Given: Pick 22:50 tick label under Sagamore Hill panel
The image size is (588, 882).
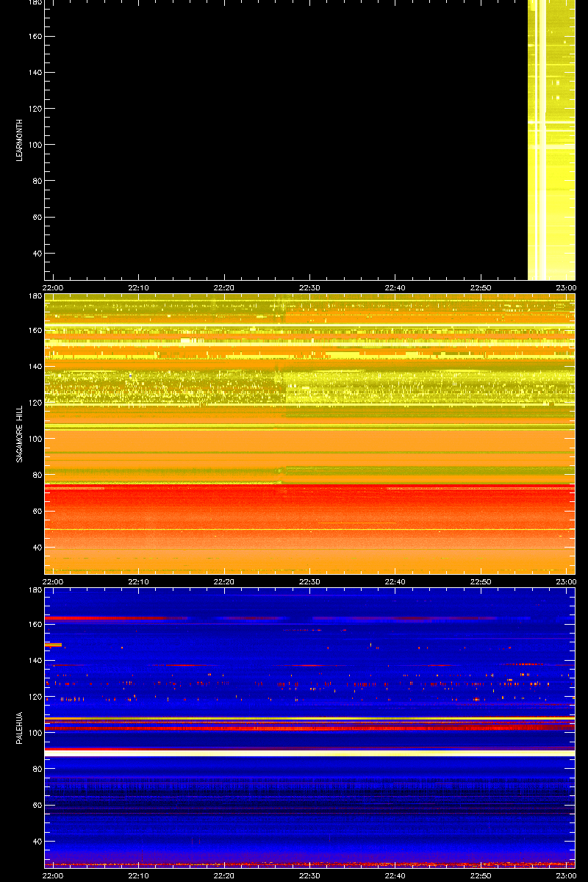Looking at the screenshot, I should [x=481, y=581].
